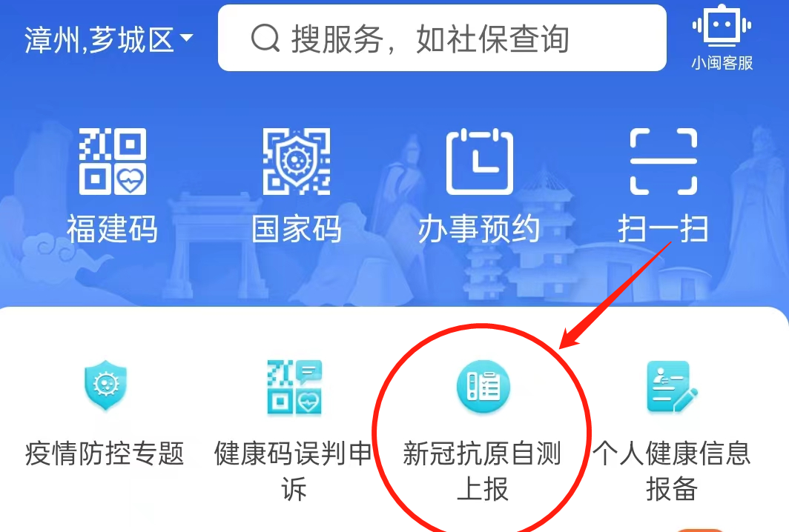Select the 办事预约 text label

click(x=479, y=228)
